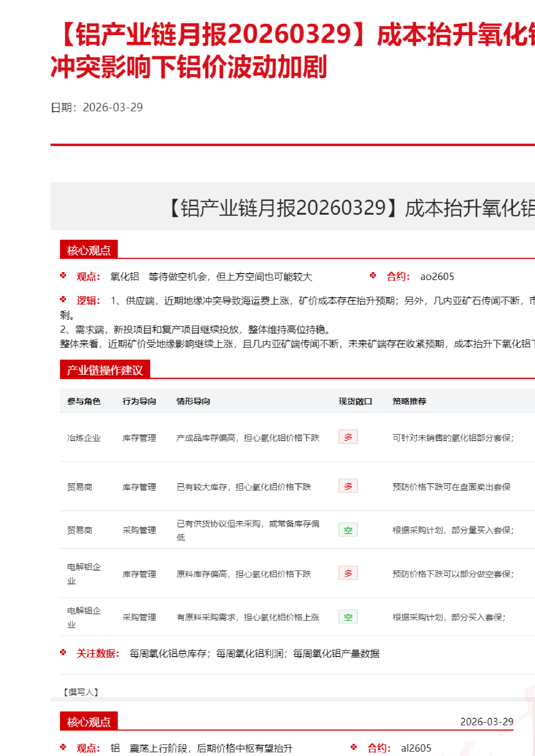535x756 pixels.
Task: Click the 多 badge in the 冶炼企业 row
Action: pos(348,437)
